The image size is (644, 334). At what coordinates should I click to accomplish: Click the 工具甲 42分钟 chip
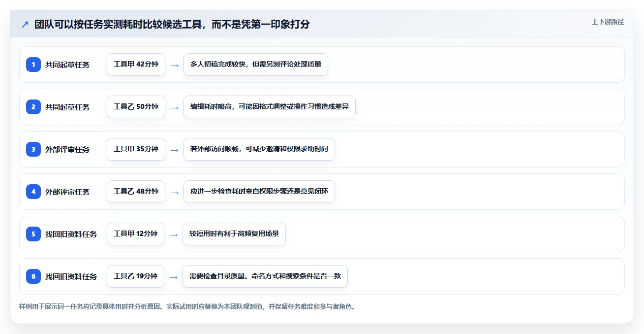click(x=136, y=65)
